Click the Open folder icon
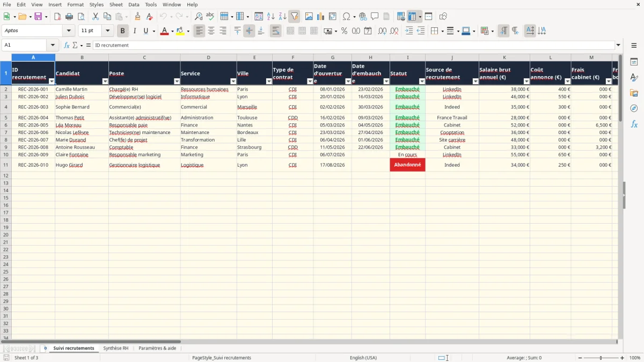Viewport: 644px width, 362px height. (x=21, y=17)
